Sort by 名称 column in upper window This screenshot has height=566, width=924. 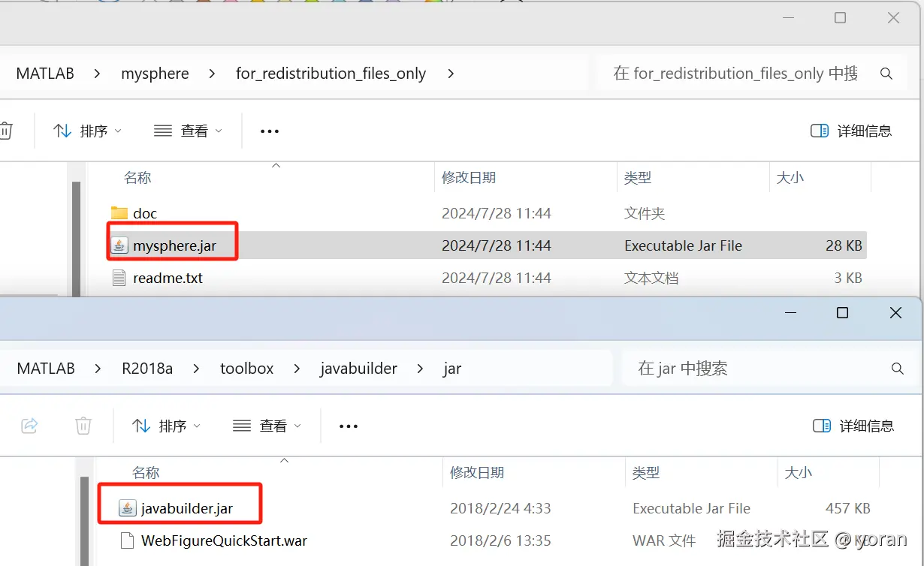point(137,178)
